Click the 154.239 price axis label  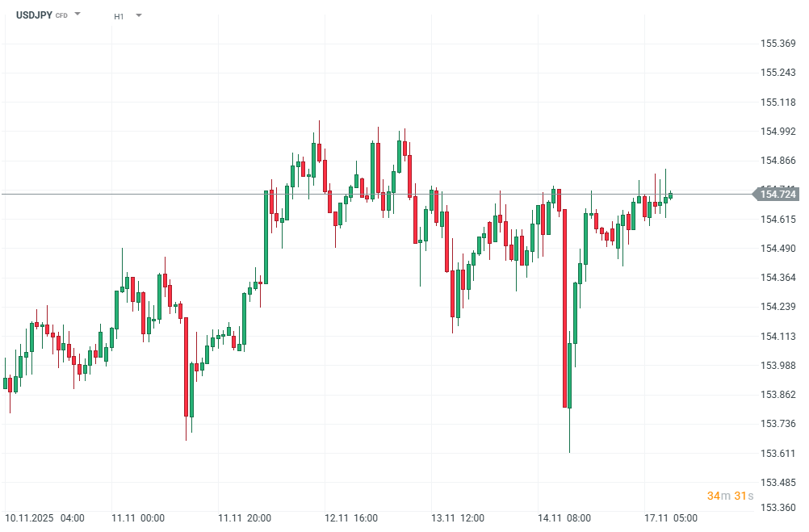point(778,307)
